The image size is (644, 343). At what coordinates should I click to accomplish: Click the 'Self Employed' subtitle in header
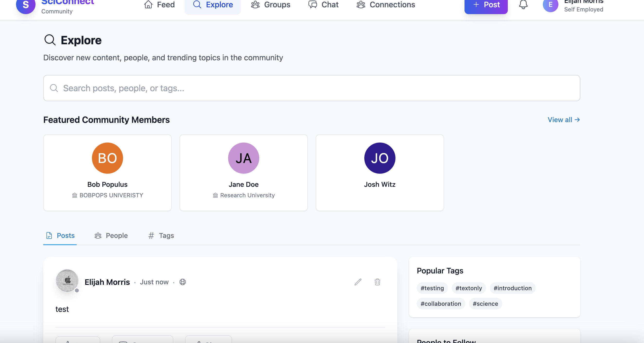click(583, 9)
